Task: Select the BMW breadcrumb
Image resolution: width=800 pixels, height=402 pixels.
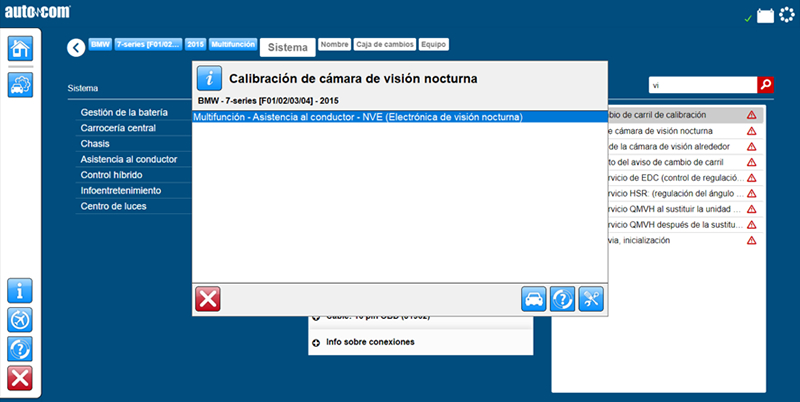Action: pyautogui.click(x=101, y=44)
